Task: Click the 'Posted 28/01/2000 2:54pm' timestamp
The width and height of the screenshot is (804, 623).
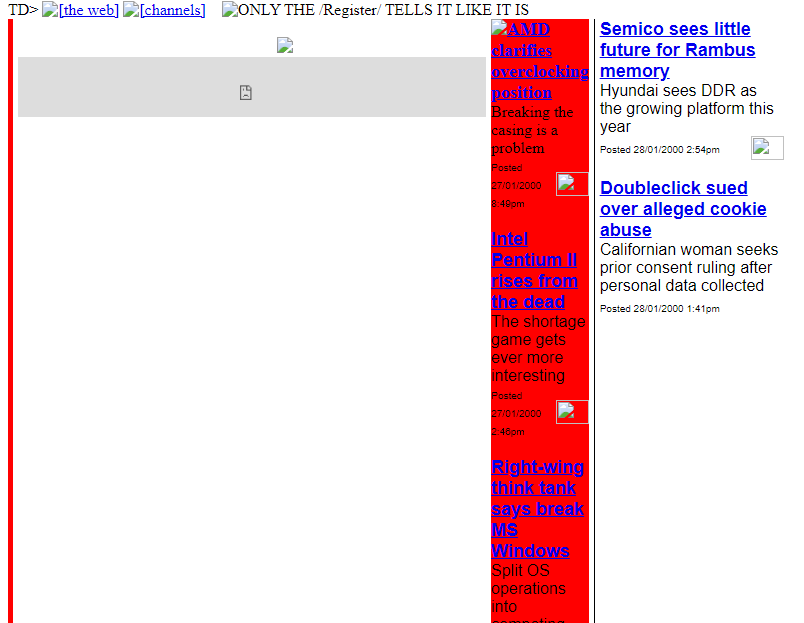Action: tap(660, 150)
